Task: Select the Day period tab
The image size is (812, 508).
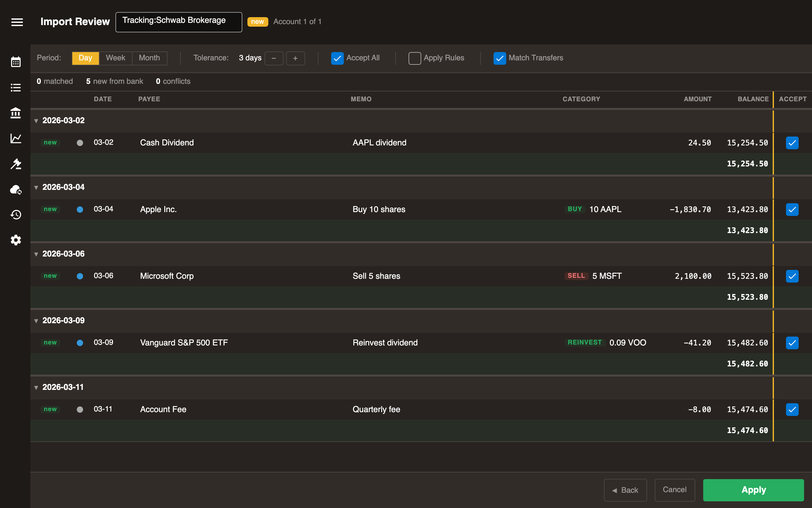Action: (x=86, y=58)
